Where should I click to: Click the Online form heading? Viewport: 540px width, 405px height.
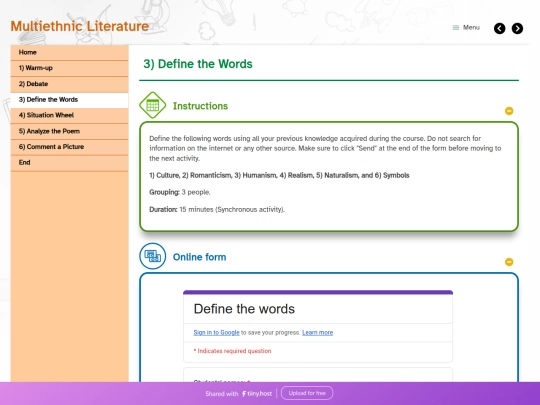pyautogui.click(x=199, y=257)
